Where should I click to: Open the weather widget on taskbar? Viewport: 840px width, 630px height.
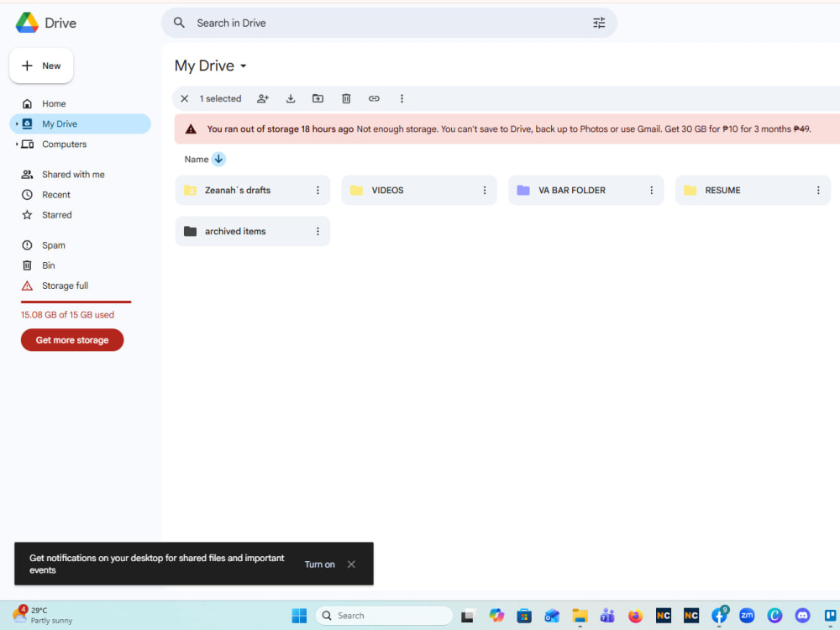coord(43,616)
